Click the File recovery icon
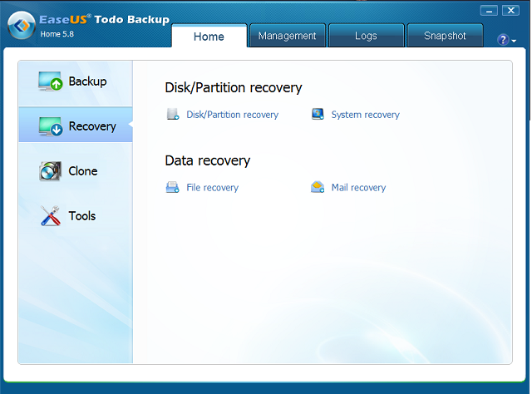The height and width of the screenshot is (394, 532). 172,188
